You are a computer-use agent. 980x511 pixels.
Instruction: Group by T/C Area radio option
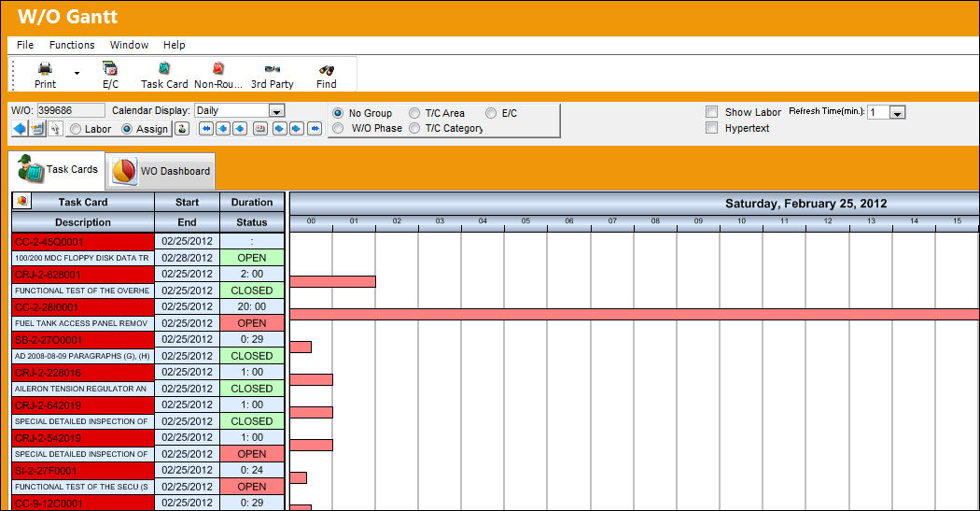point(414,113)
